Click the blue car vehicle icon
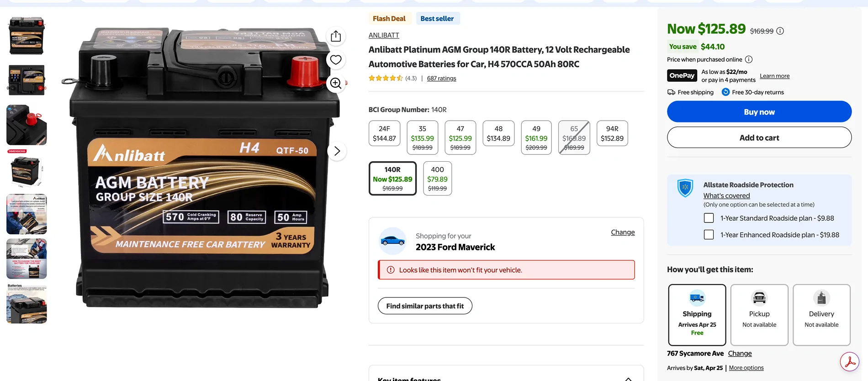Screen dimensions: 868x381 pyautogui.click(x=392, y=241)
